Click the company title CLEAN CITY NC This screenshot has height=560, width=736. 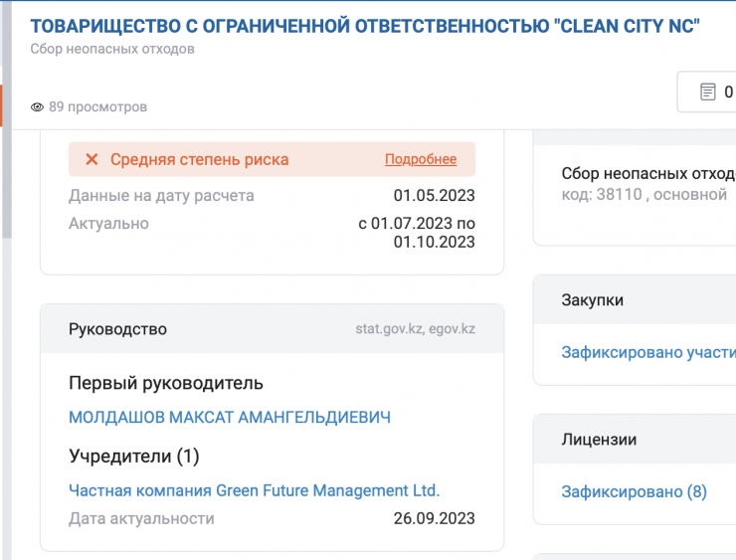[x=365, y=27]
